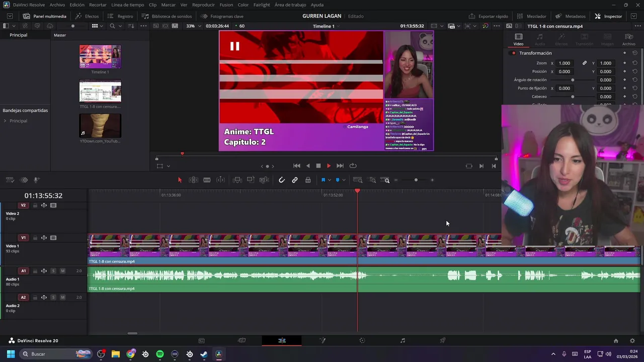Click the Full extent zoom icon
The width and height of the screenshot is (644, 362).
[358, 180]
